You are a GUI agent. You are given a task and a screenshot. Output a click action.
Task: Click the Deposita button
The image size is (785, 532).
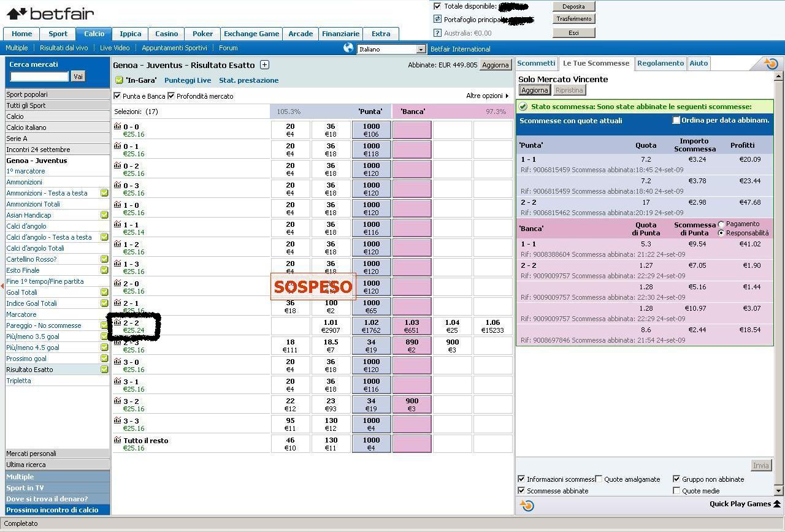tap(573, 7)
